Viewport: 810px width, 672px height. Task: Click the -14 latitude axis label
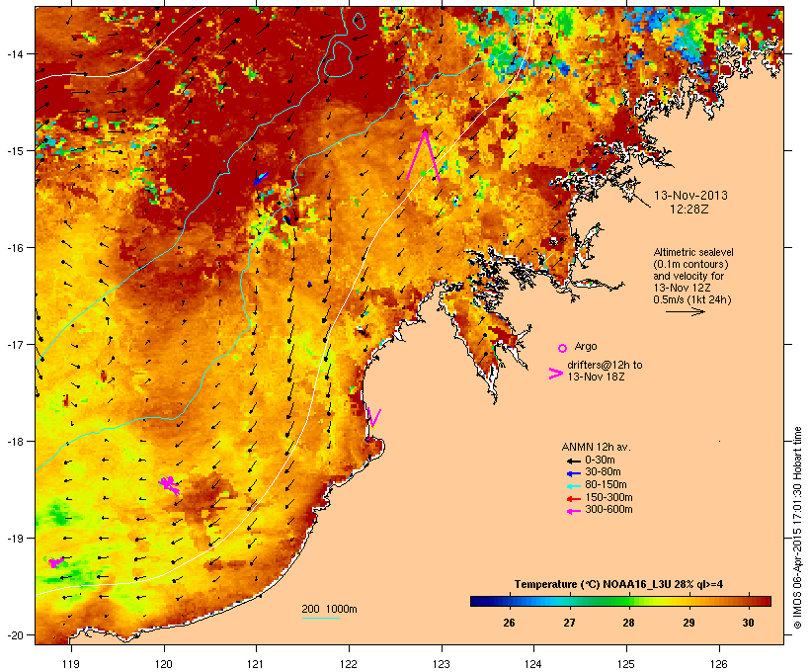15,53
